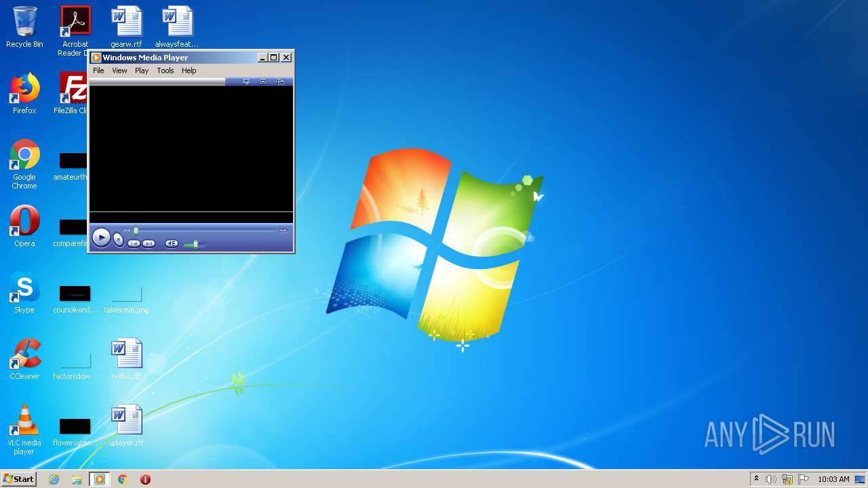Screen dimensions: 868x488
Task: Open the Action Center flag icon
Action: coord(804,479)
